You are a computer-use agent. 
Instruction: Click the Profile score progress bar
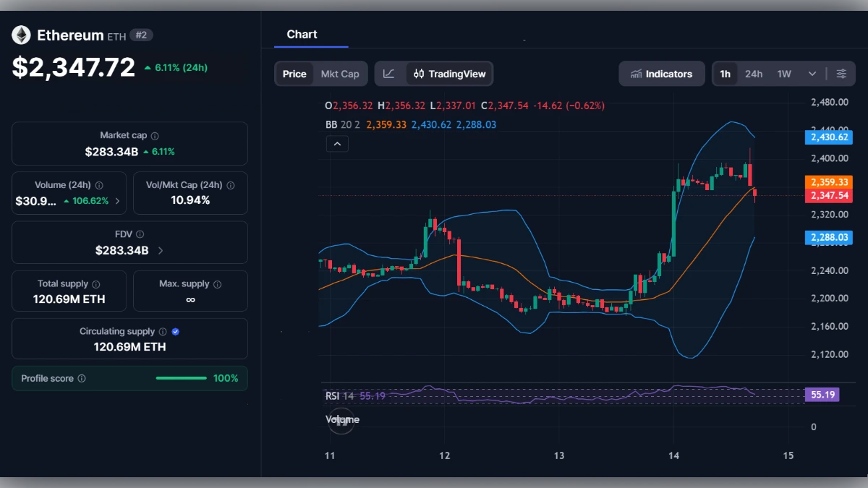click(x=181, y=377)
